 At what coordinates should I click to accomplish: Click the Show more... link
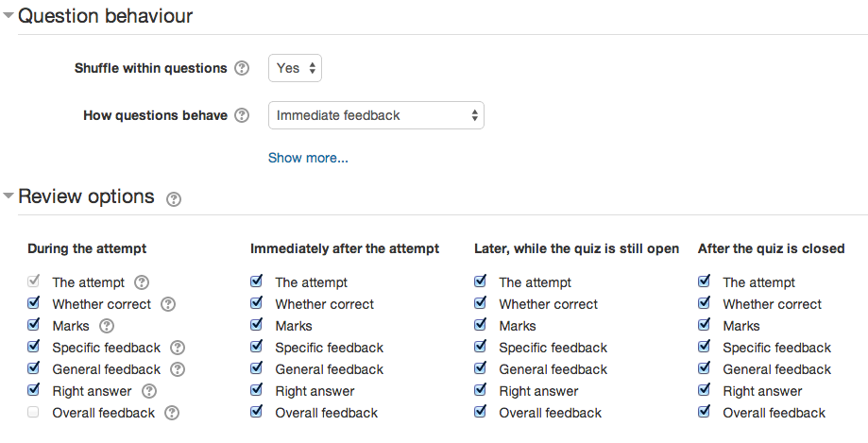(308, 158)
